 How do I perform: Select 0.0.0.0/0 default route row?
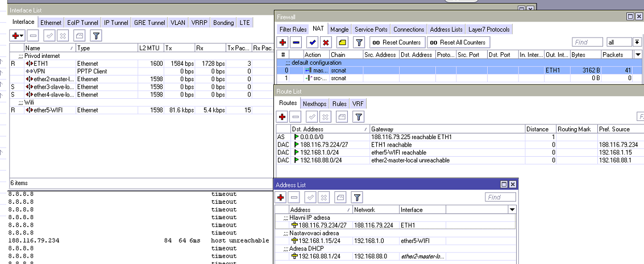coord(460,137)
